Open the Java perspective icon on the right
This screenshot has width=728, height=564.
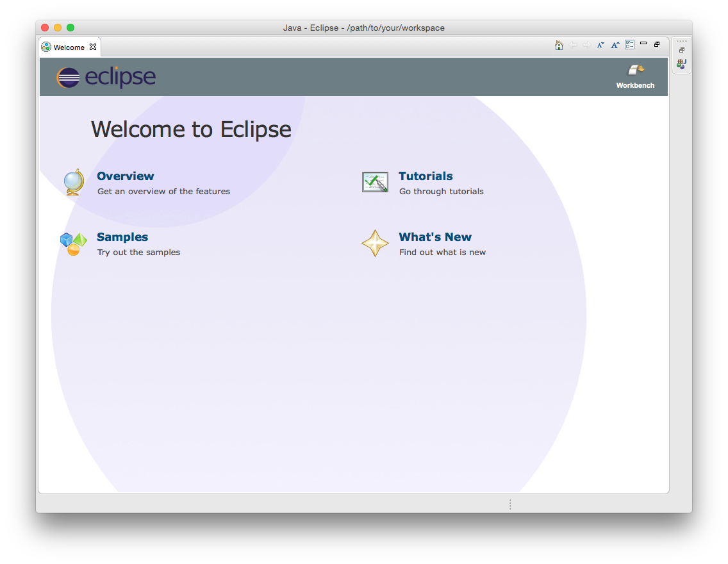click(x=682, y=63)
